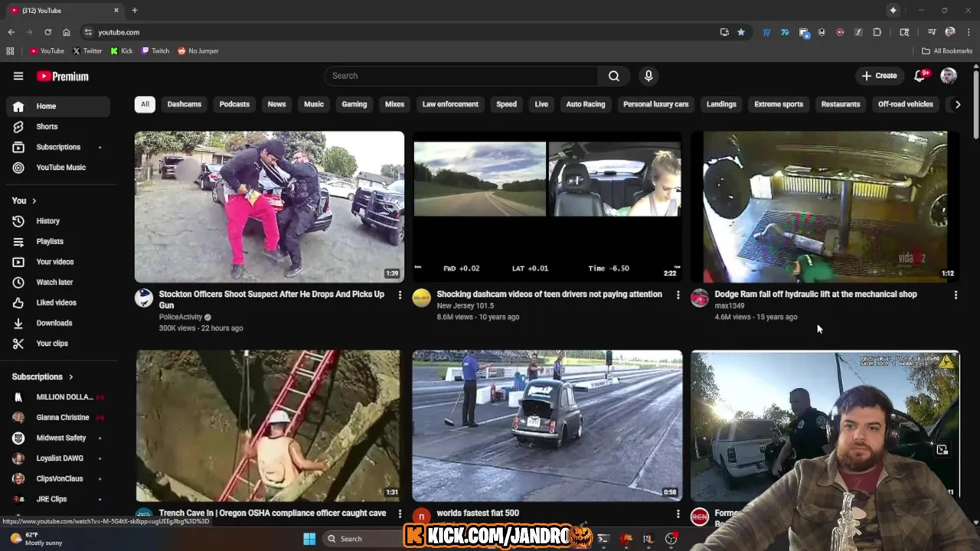
Task: Select the All filter chip
Action: [145, 104]
